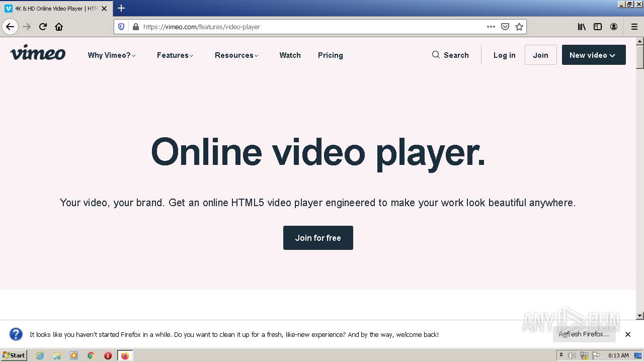
Task: Click page scrollbar up arrow
Action: point(640,41)
